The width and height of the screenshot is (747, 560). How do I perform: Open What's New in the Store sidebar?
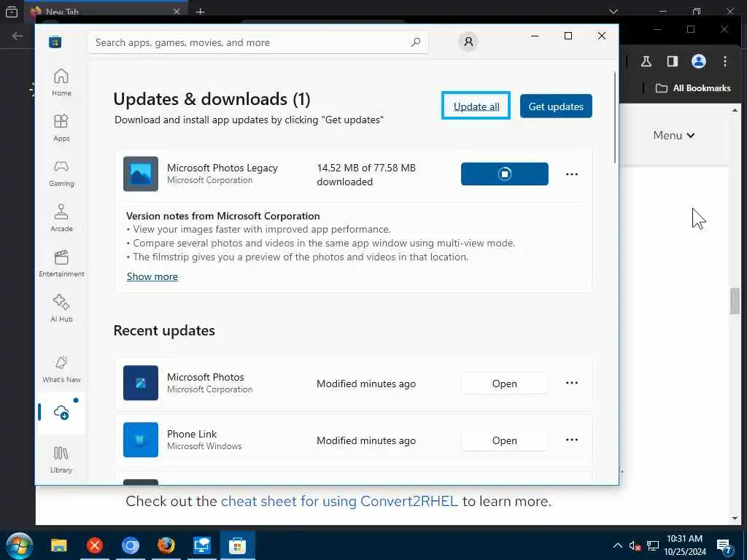point(61,369)
